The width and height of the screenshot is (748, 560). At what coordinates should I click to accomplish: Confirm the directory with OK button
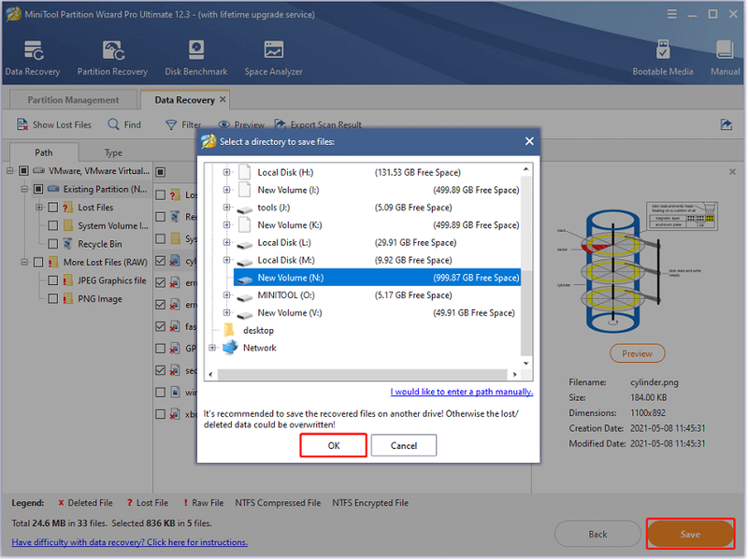[x=334, y=446]
